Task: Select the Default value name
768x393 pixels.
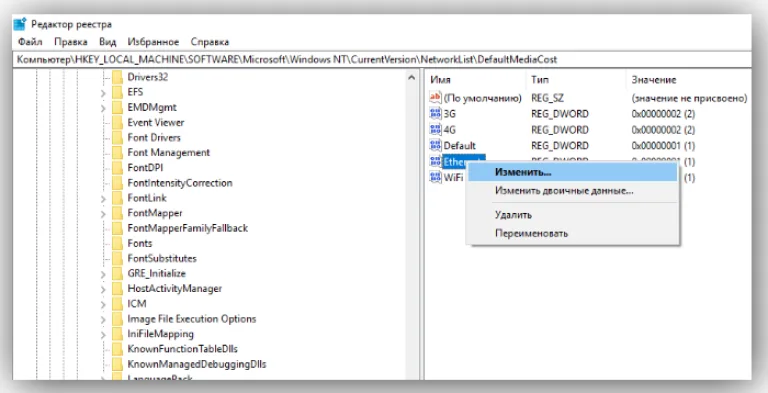Action: 459,146
